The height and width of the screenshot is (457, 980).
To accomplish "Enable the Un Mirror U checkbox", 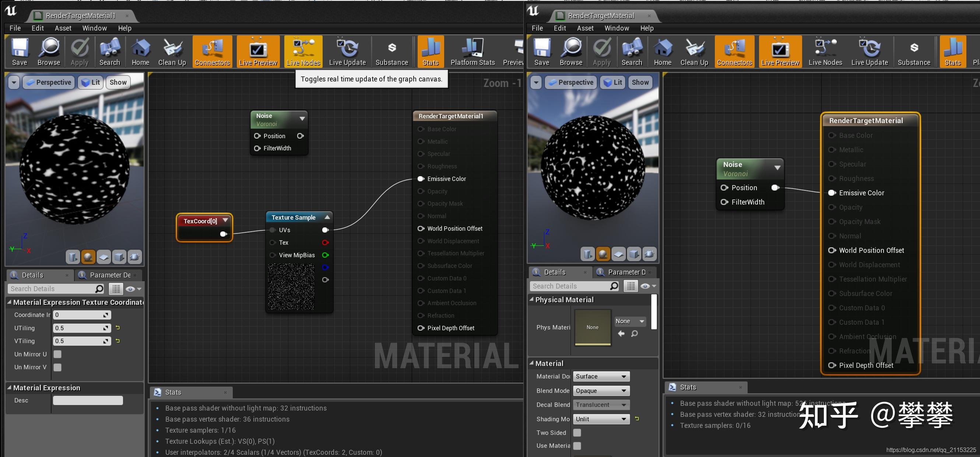I will (x=57, y=354).
